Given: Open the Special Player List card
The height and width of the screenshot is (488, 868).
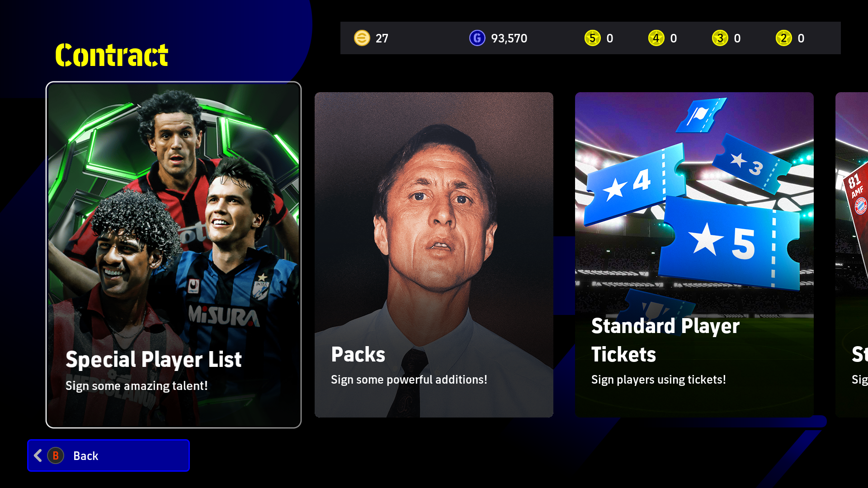Looking at the screenshot, I should coord(174,255).
